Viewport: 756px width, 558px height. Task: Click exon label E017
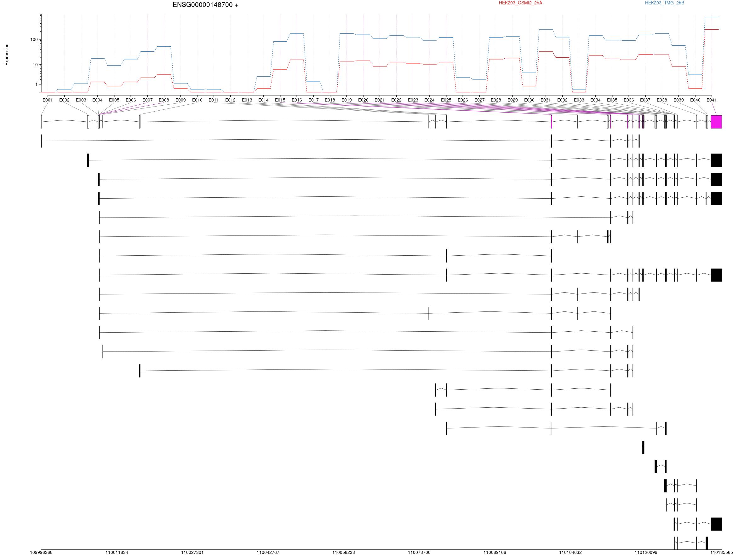click(x=313, y=100)
